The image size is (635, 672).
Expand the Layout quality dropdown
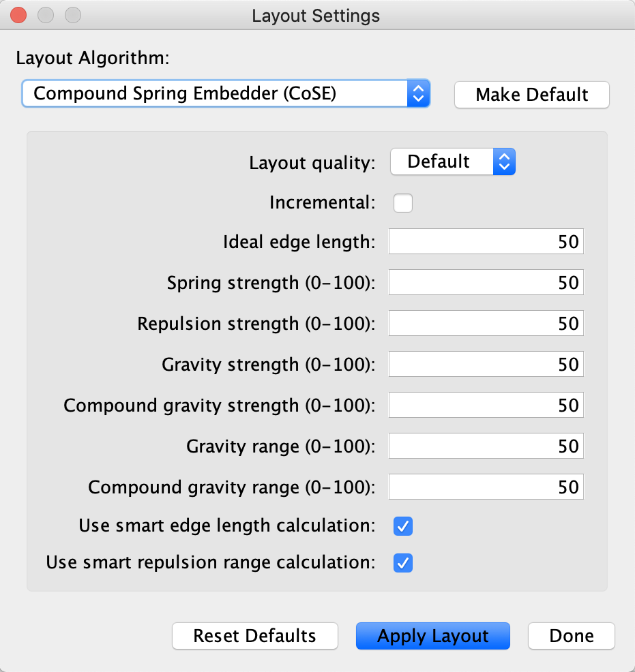point(452,162)
